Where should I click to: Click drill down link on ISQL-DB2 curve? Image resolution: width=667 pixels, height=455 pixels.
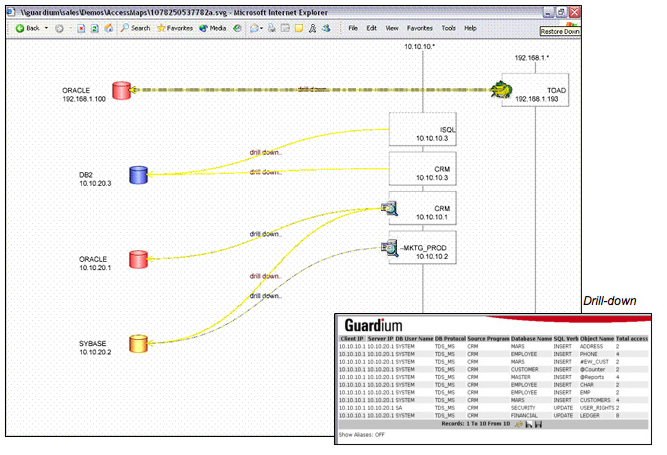(x=265, y=152)
